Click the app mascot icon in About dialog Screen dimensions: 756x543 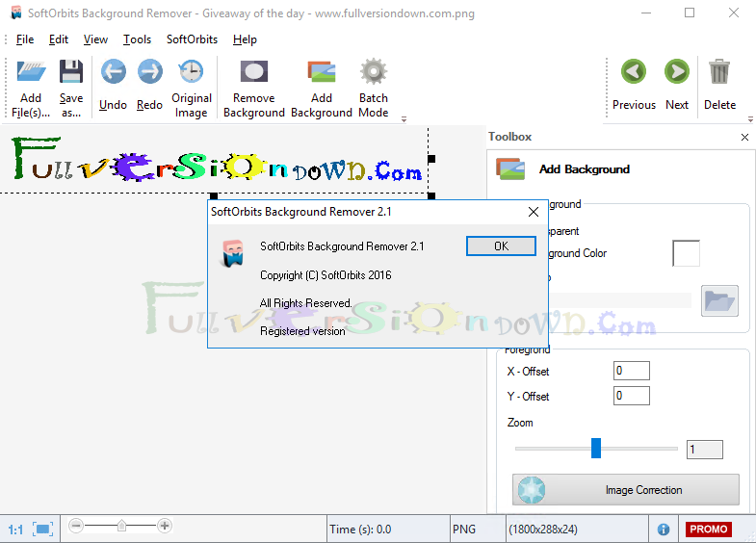233,253
